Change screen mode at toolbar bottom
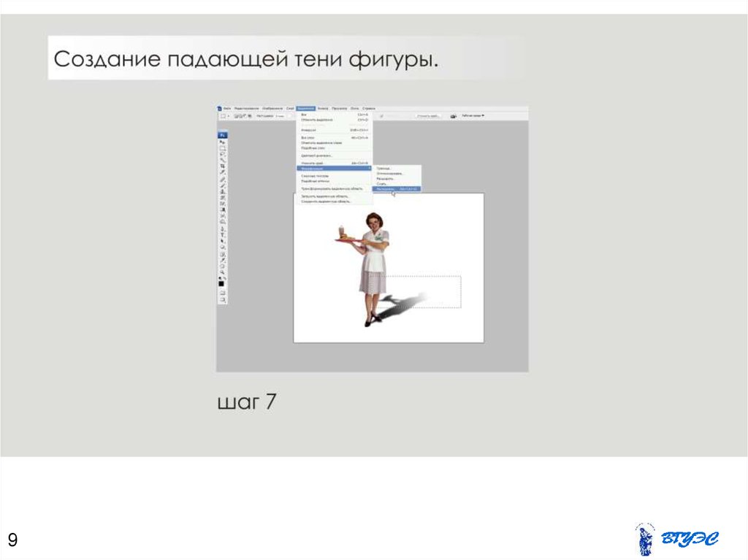 point(222,299)
